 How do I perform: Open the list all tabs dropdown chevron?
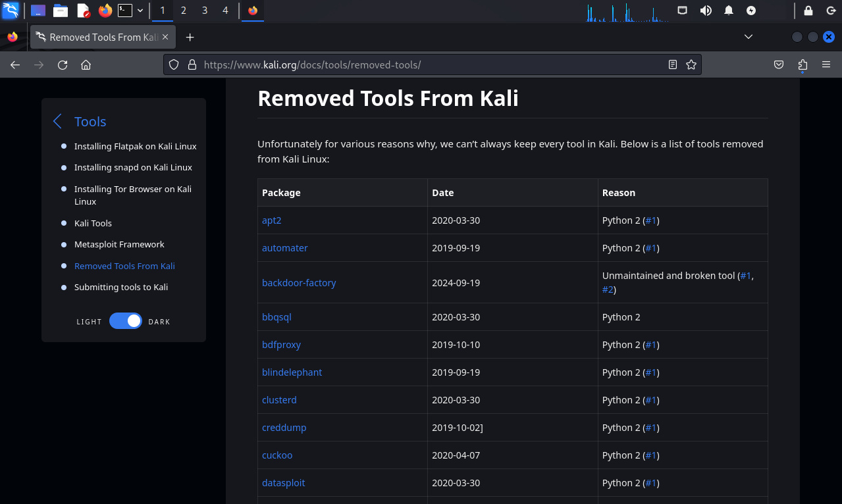coord(749,37)
